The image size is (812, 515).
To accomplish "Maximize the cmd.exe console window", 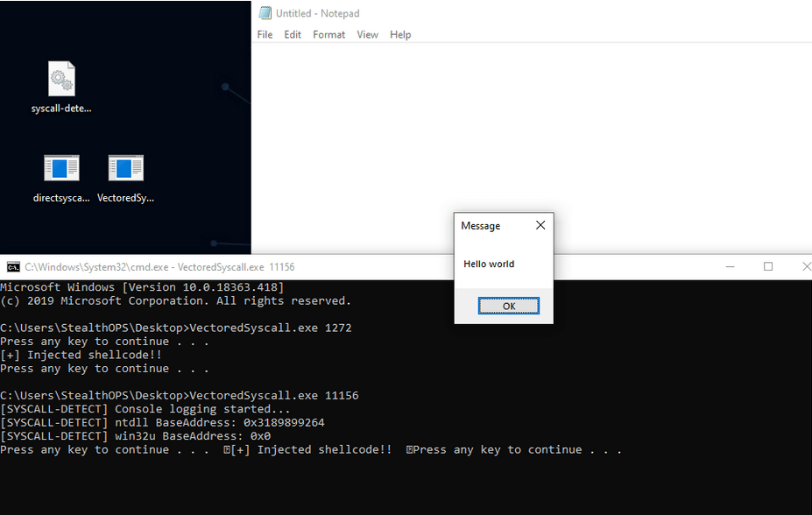I will pyautogui.click(x=768, y=266).
